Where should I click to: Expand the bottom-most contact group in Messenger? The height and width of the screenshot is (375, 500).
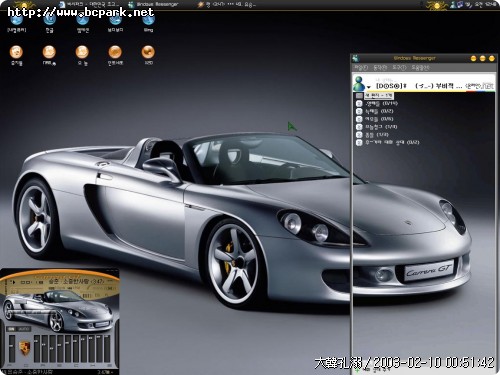coord(387,143)
